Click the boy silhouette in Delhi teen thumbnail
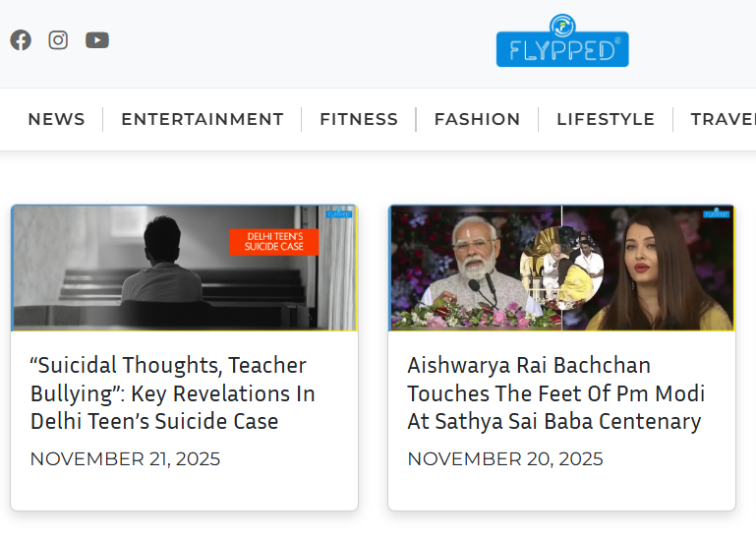This screenshot has width=756, height=540. (x=162, y=261)
